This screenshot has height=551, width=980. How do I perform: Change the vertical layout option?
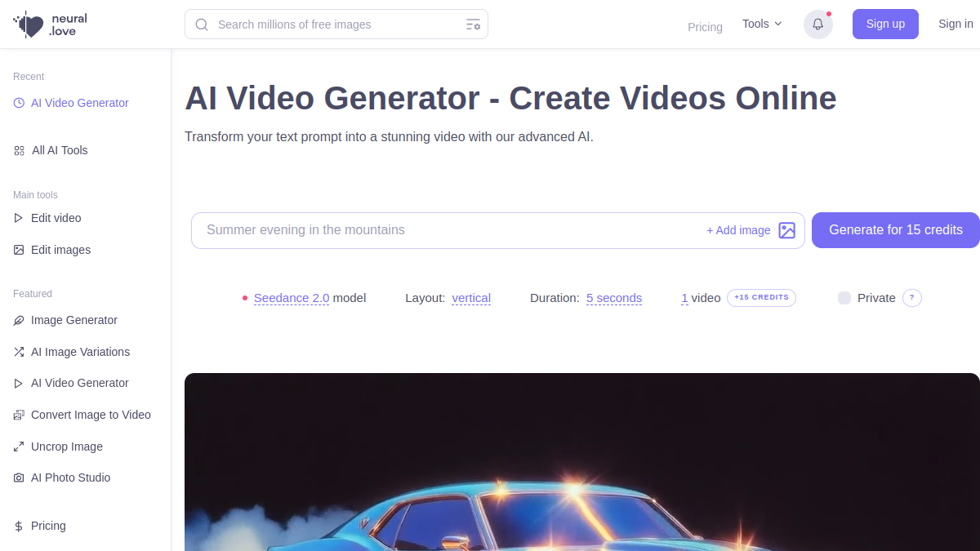tap(471, 298)
